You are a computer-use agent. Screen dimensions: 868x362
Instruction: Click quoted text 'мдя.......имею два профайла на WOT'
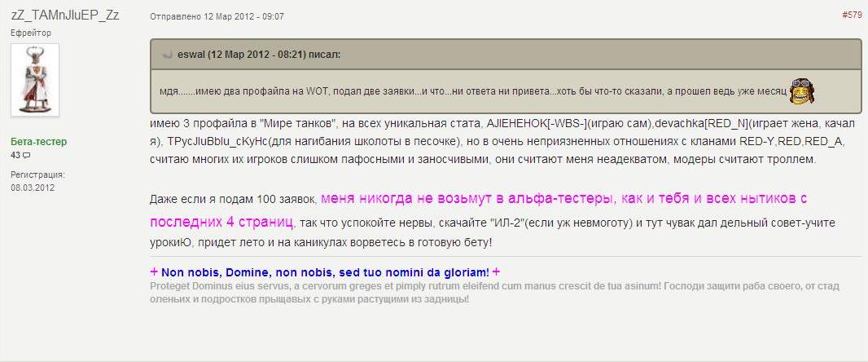tap(244, 91)
